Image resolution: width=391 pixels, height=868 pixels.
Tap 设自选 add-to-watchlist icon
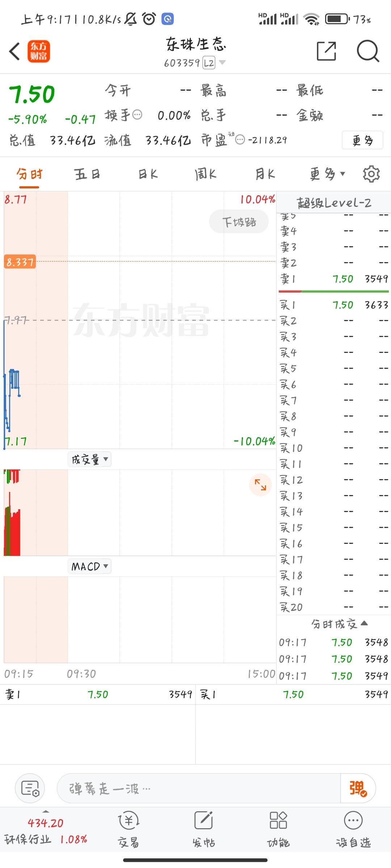(x=353, y=830)
